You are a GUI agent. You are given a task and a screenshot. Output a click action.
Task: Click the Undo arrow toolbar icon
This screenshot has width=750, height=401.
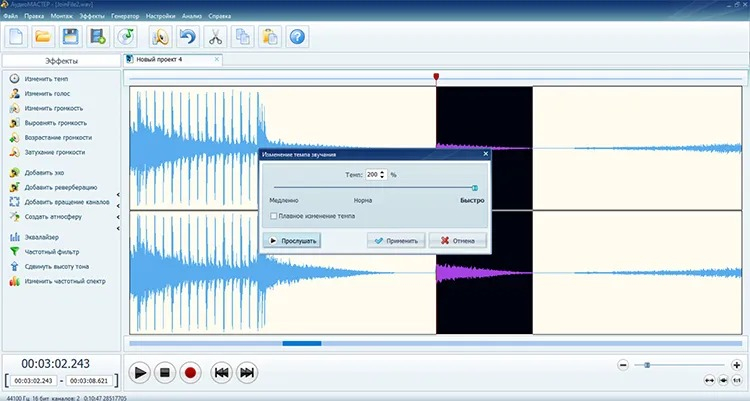coord(188,37)
